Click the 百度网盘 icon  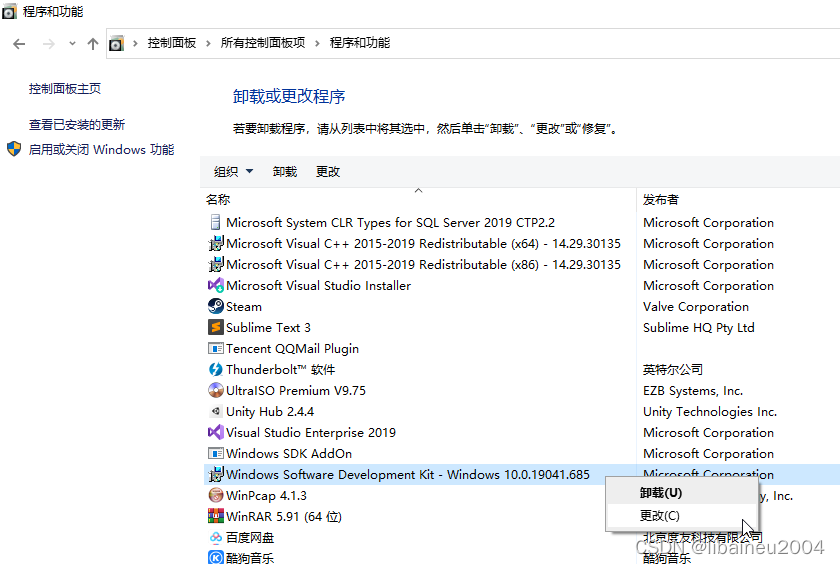(215, 537)
